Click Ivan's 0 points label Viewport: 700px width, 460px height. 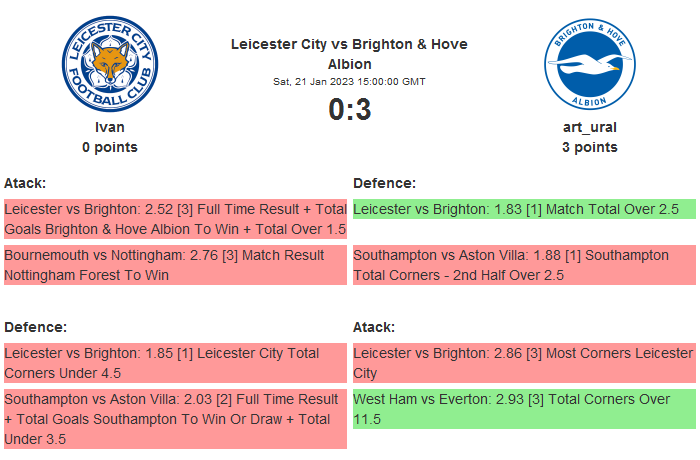pos(110,147)
